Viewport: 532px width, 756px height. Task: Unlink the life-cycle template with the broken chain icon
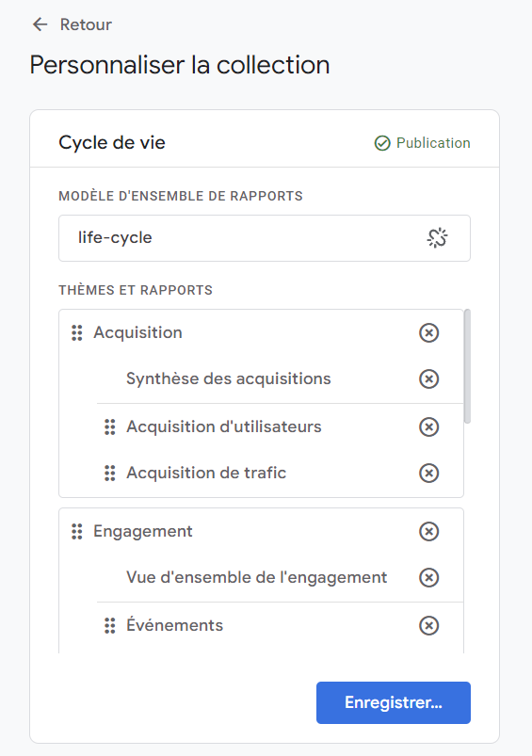tap(437, 238)
